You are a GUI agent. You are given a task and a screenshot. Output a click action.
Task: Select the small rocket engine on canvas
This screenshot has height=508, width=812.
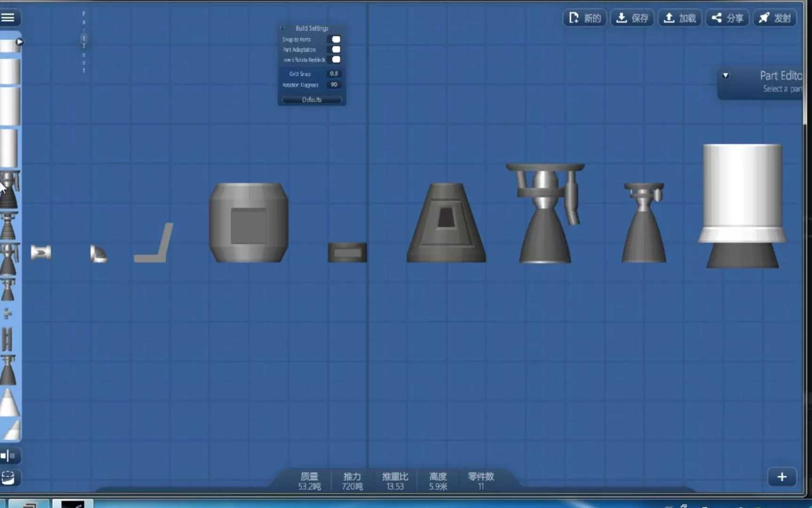pyautogui.click(x=644, y=222)
